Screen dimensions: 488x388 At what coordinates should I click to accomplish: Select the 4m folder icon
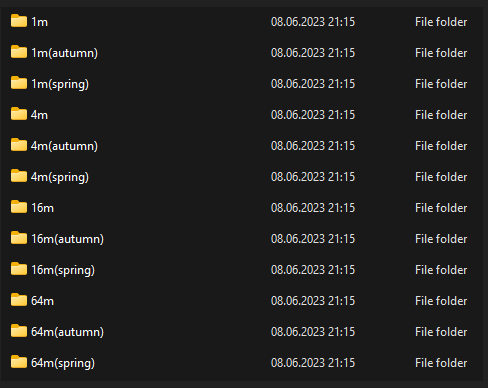pos(19,114)
